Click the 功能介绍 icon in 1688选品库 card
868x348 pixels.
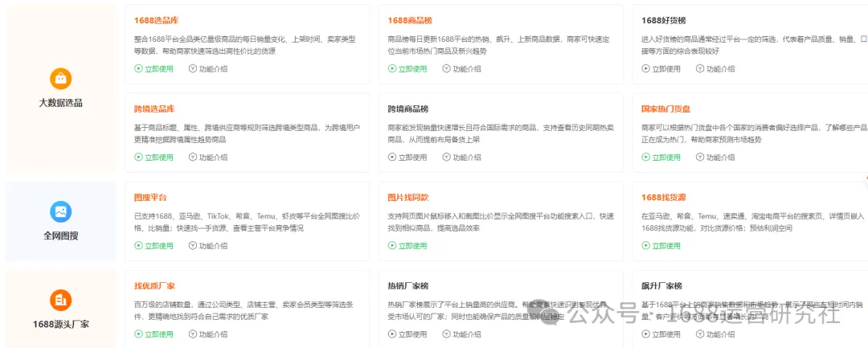coord(193,69)
